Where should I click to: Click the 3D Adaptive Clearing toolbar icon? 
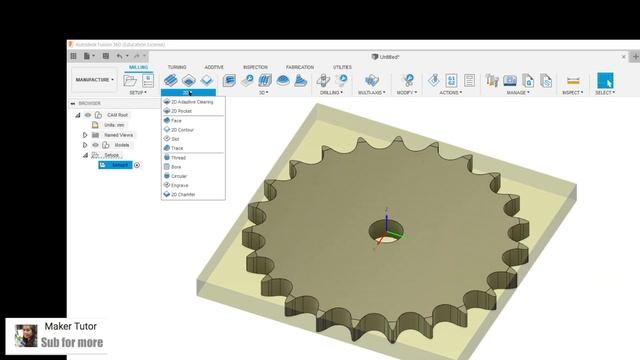(x=229, y=80)
